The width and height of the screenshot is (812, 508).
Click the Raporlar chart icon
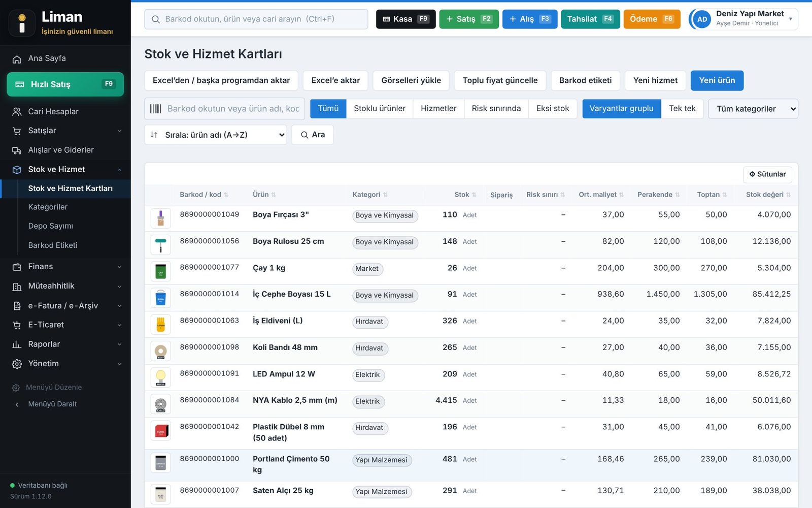click(17, 344)
